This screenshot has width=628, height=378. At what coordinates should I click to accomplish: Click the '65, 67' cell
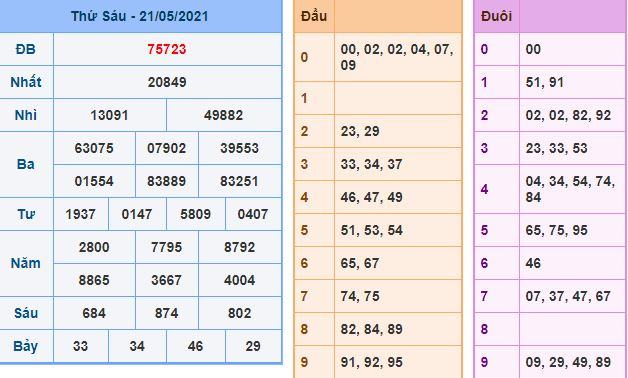coord(398,263)
